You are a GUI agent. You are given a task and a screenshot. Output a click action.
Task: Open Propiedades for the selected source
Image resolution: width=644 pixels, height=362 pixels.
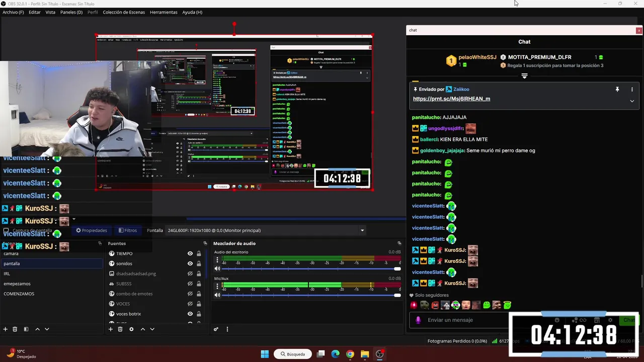coord(92,230)
